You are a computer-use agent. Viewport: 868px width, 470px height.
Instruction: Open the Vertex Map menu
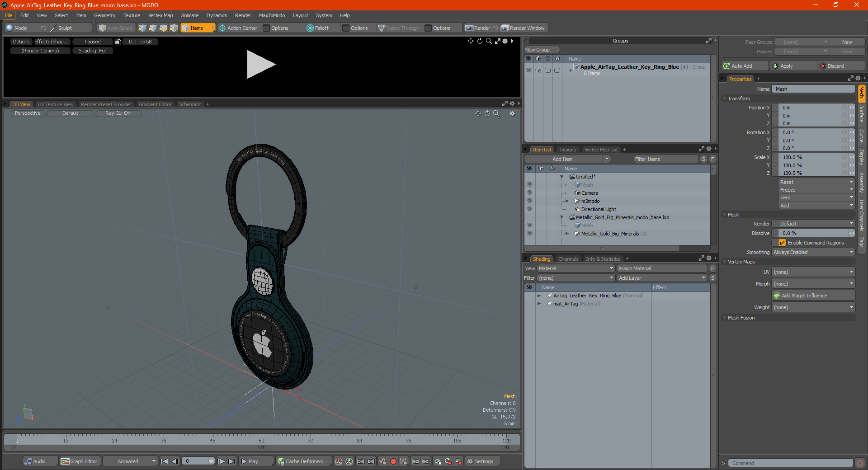[160, 15]
